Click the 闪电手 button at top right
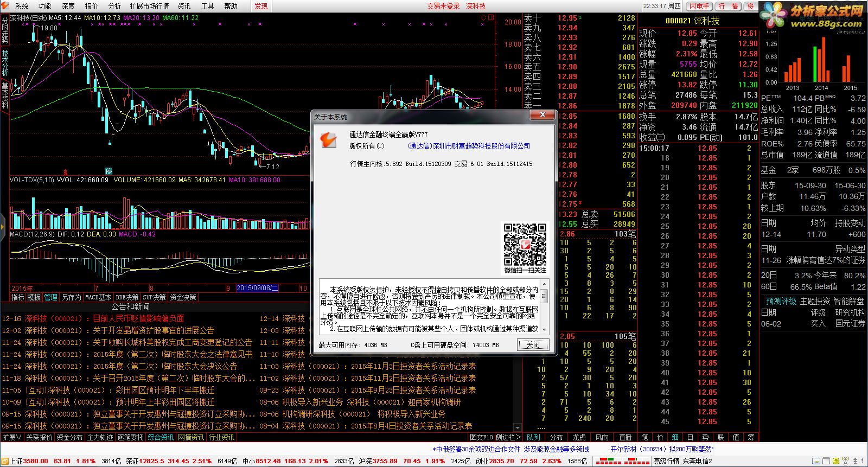Image resolution: width=868 pixels, height=467 pixels. [699, 6]
